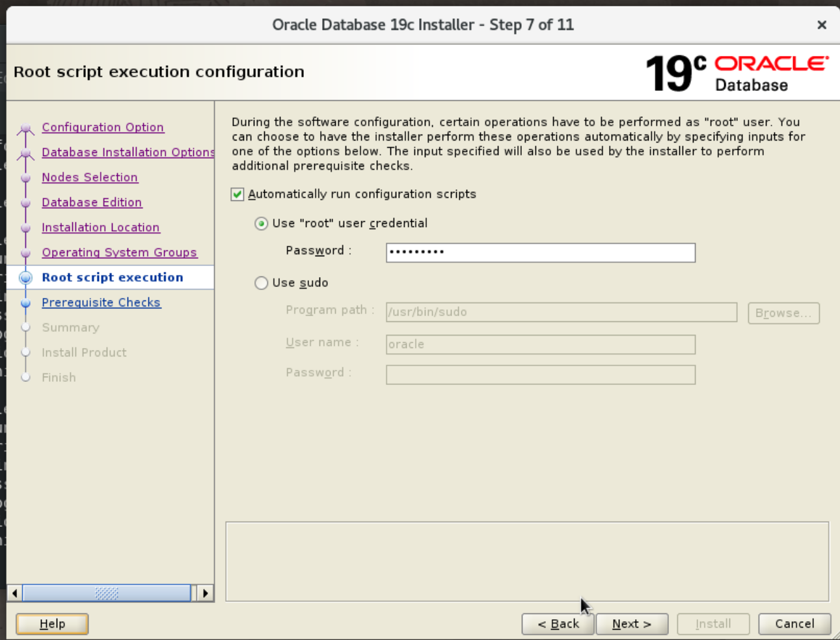Image resolution: width=840 pixels, height=640 pixels.
Task: Jump to Nodes Selection step
Action: point(90,178)
